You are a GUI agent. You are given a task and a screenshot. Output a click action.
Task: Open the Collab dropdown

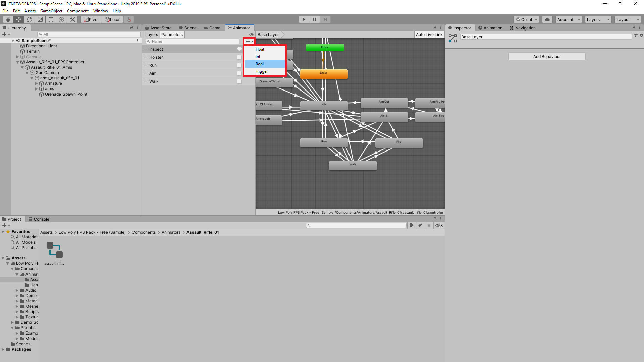(526, 19)
